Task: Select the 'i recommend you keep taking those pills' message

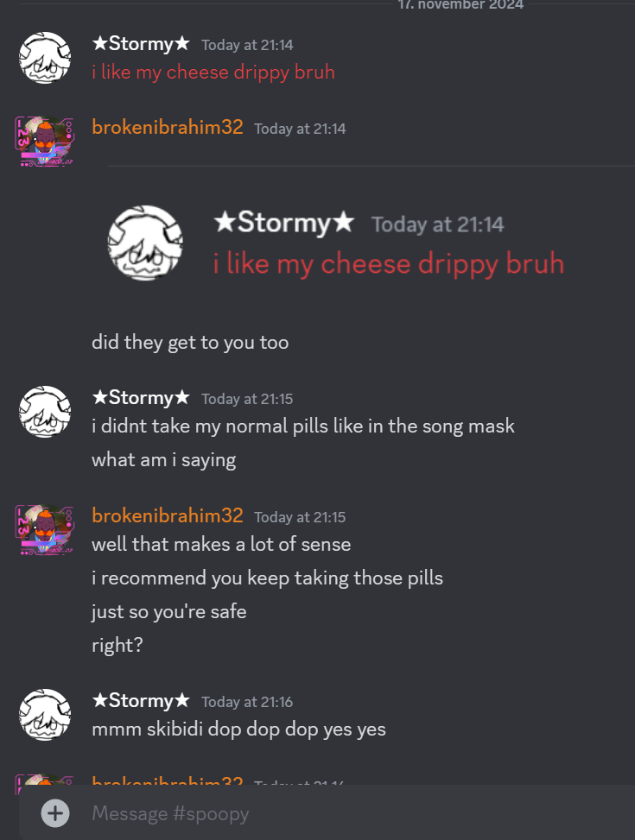Action: click(x=268, y=578)
